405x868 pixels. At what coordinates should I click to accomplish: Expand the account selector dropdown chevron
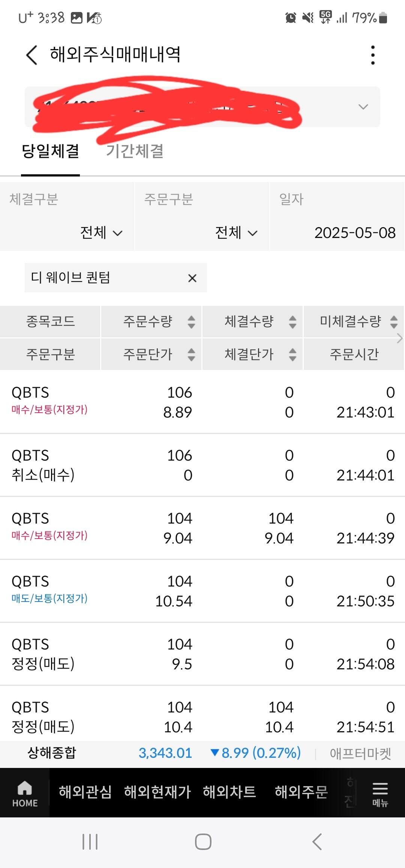(363, 107)
